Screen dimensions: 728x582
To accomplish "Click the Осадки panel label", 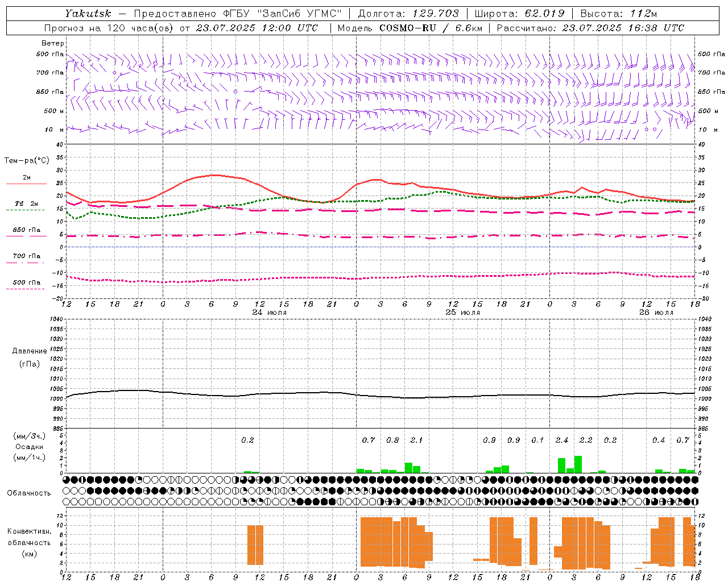I will 30,447.
